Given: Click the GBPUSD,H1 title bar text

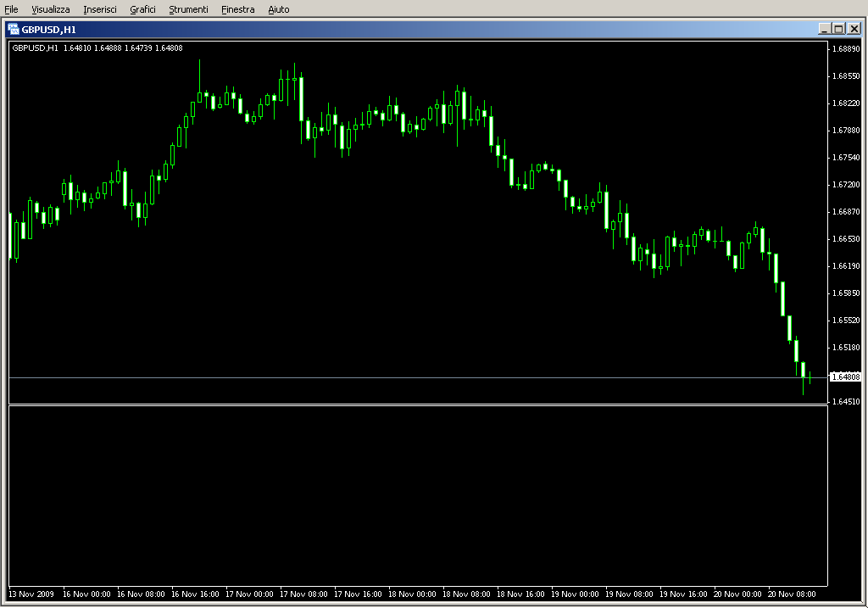Looking at the screenshot, I should (x=48, y=30).
